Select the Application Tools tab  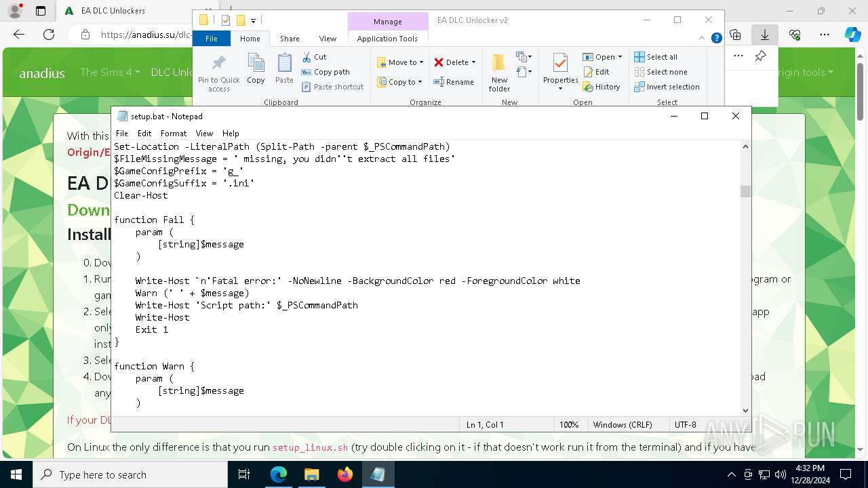point(387,39)
